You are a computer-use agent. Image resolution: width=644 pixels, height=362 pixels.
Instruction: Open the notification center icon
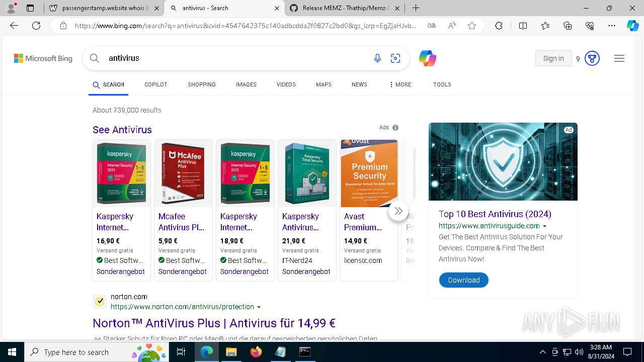tap(627, 352)
